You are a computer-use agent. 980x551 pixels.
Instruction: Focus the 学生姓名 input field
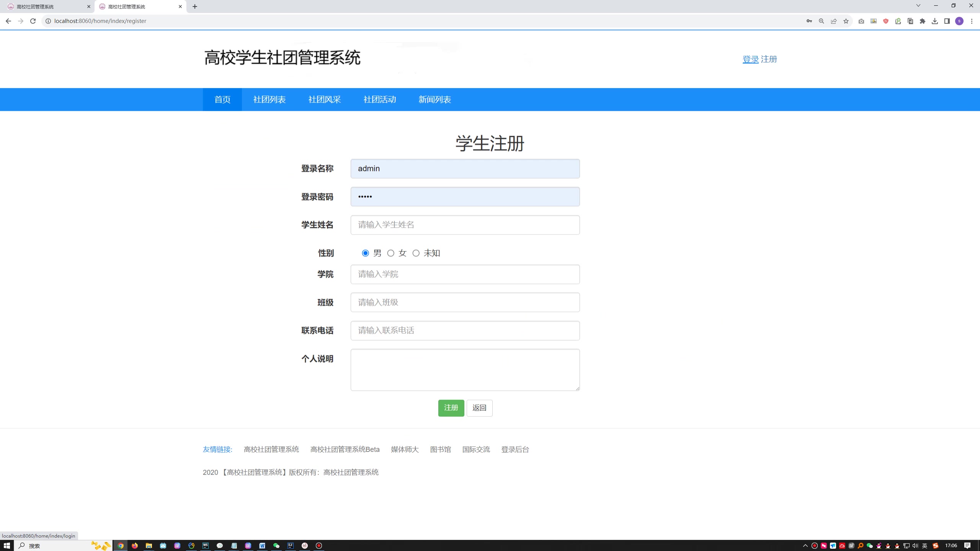point(465,225)
